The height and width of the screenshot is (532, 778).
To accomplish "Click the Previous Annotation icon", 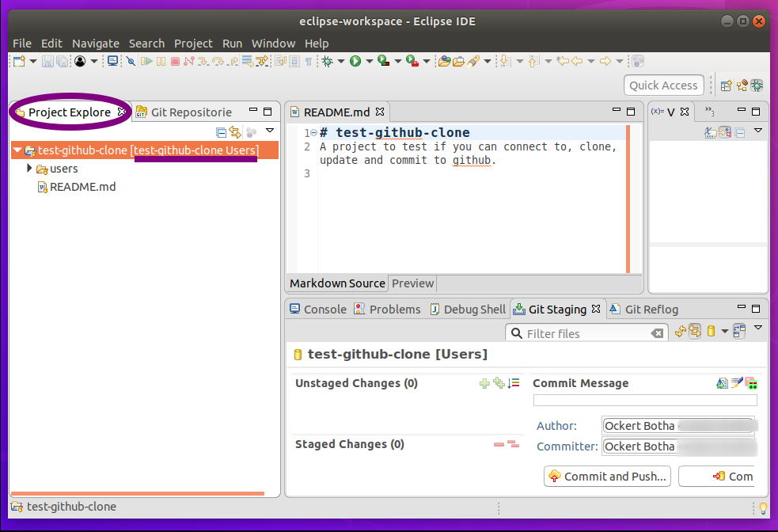I will 533,61.
